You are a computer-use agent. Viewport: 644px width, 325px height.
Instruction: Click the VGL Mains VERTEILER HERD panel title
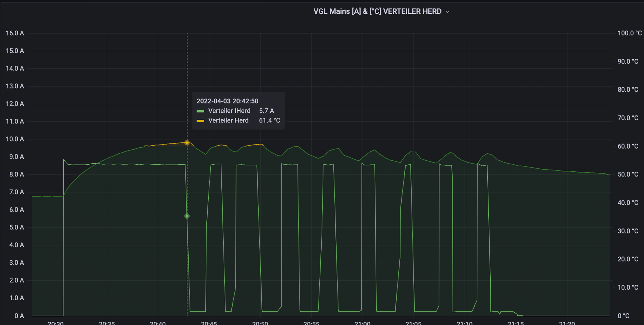(377, 11)
